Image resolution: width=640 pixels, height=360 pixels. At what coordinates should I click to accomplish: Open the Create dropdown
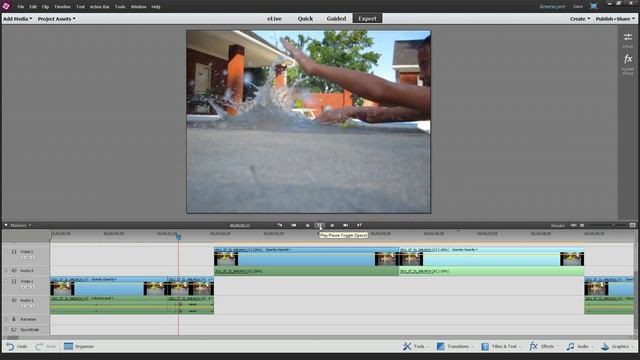click(580, 19)
